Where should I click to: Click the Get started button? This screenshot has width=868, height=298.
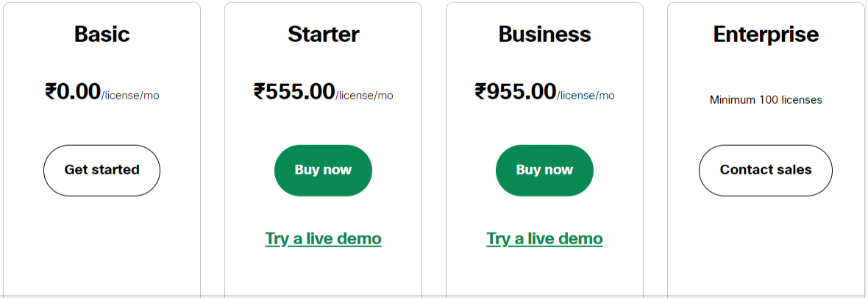[x=102, y=170]
